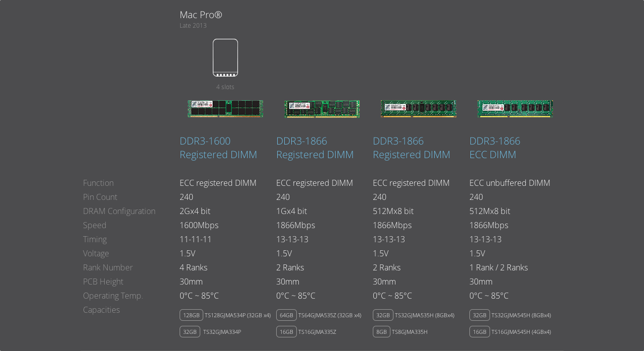This screenshot has width=644, height=351.
Task: Click the 1600Mbps speed value
Action: 199,225
